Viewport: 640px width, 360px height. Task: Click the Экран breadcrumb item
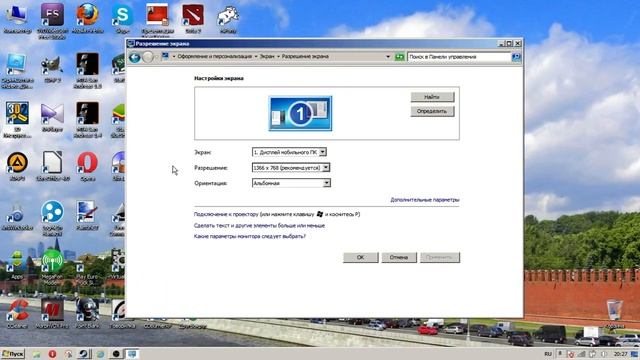(267, 56)
